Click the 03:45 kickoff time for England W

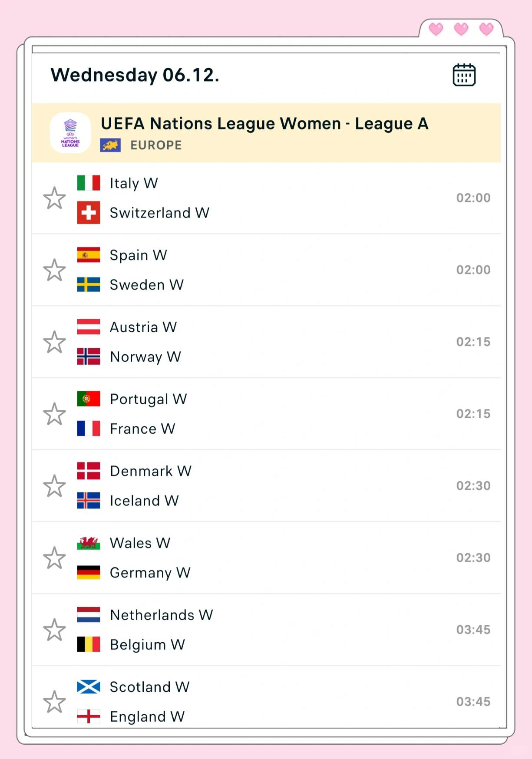click(473, 702)
